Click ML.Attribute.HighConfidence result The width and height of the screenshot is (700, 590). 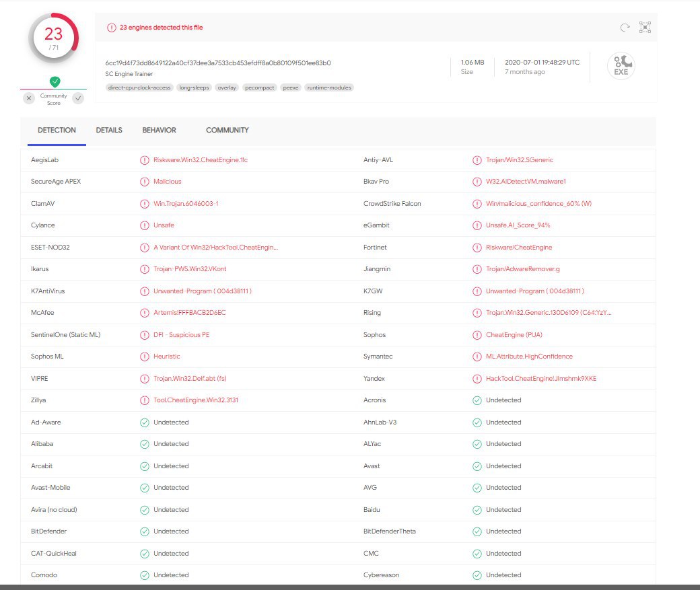tap(529, 357)
